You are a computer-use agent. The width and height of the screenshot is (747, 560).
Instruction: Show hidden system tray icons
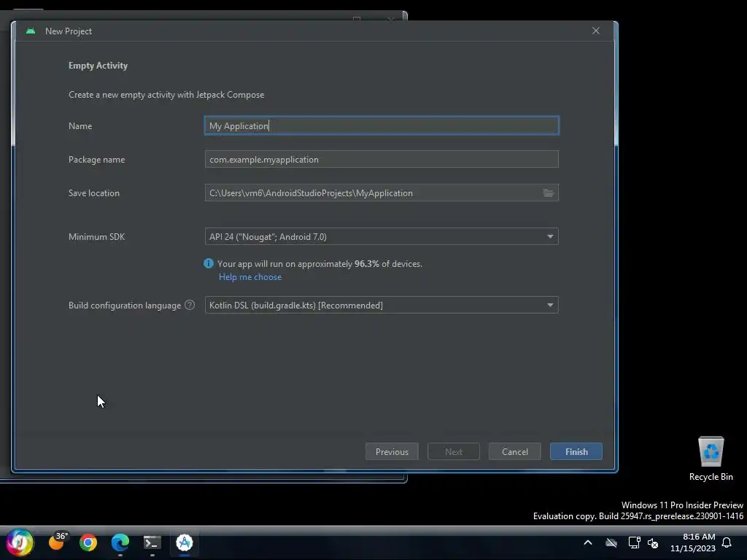tap(588, 542)
